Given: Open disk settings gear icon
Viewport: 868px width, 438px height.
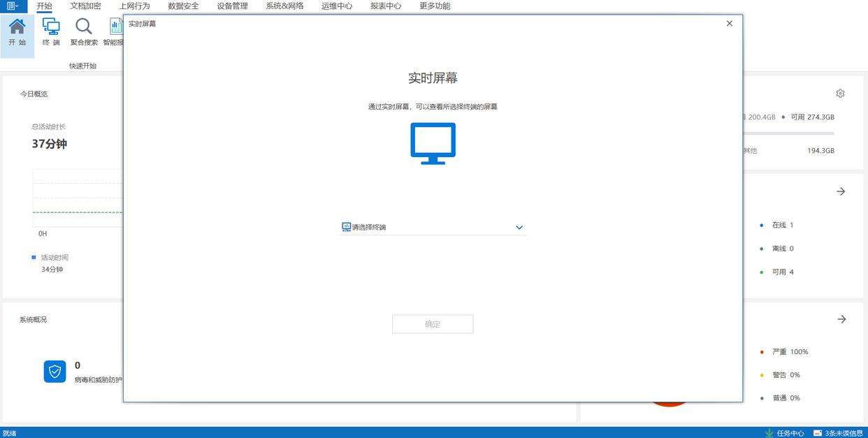Looking at the screenshot, I should [x=840, y=94].
